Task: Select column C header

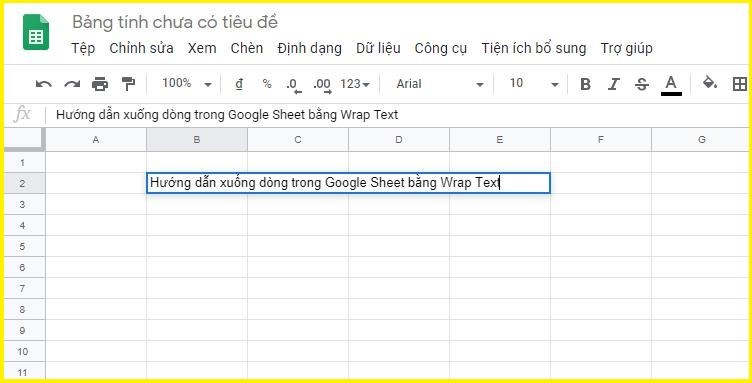Action: click(298, 139)
